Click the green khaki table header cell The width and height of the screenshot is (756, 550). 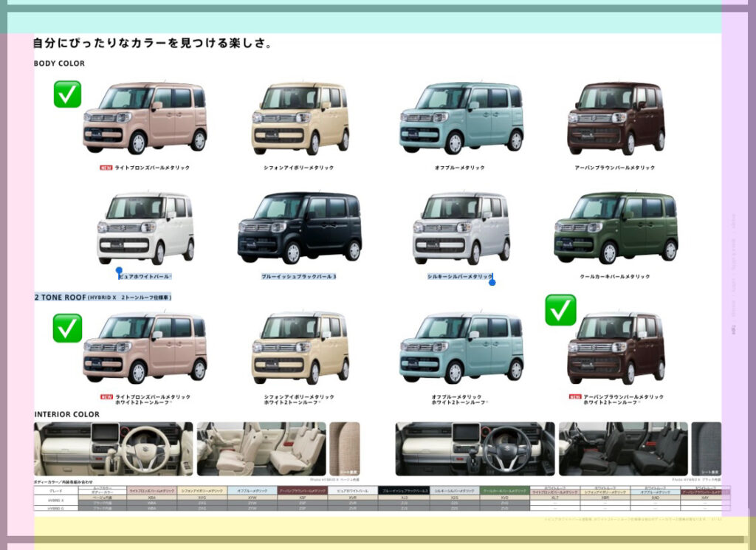(x=504, y=491)
